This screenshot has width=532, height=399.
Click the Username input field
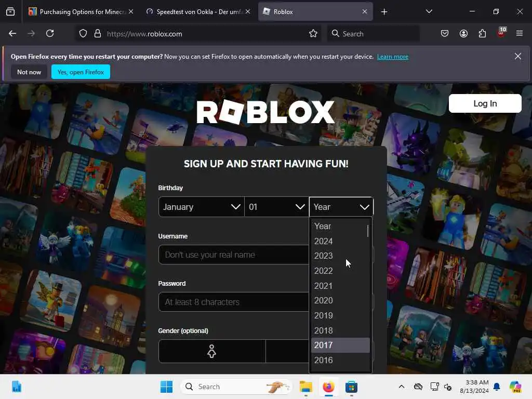[234, 255]
